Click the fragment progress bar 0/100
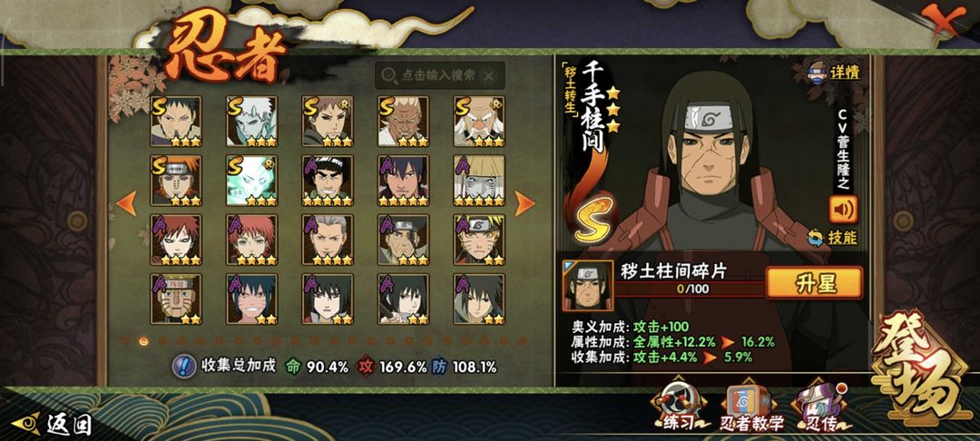Screen dimensions: 980x441 pyautogui.click(x=690, y=289)
